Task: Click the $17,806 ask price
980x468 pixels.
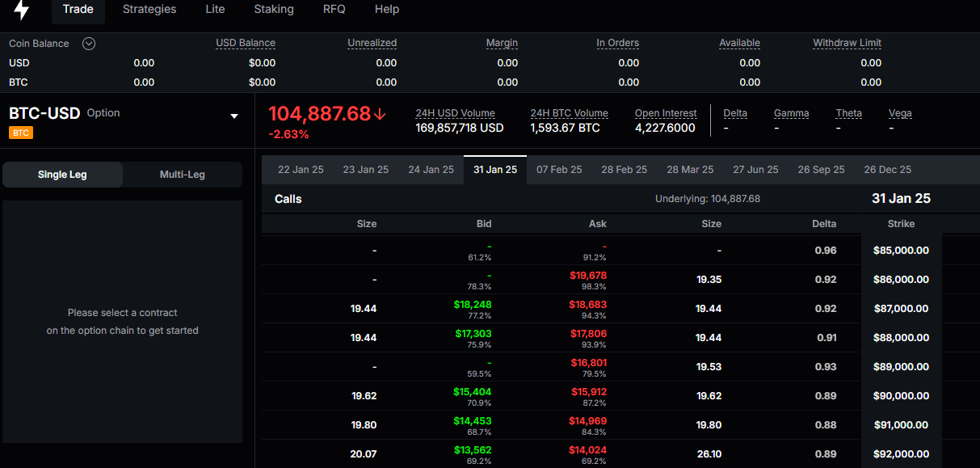Action: (x=588, y=334)
